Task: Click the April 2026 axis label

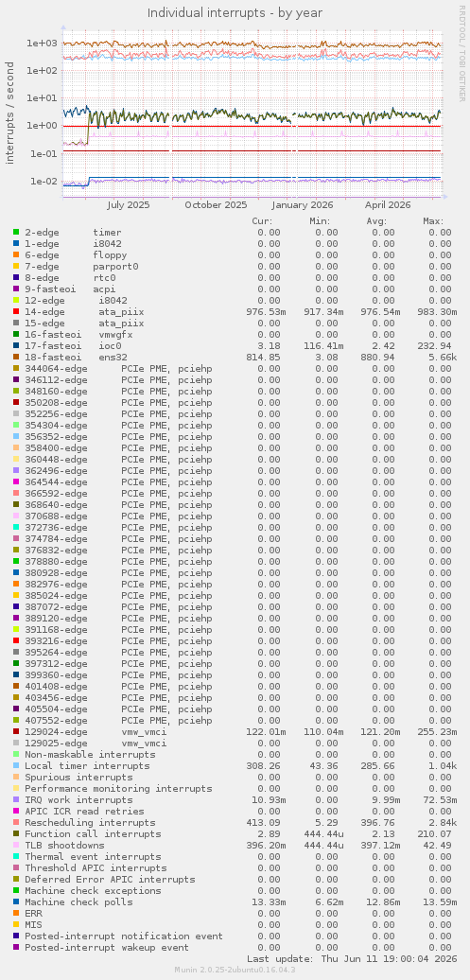Action: (388, 205)
